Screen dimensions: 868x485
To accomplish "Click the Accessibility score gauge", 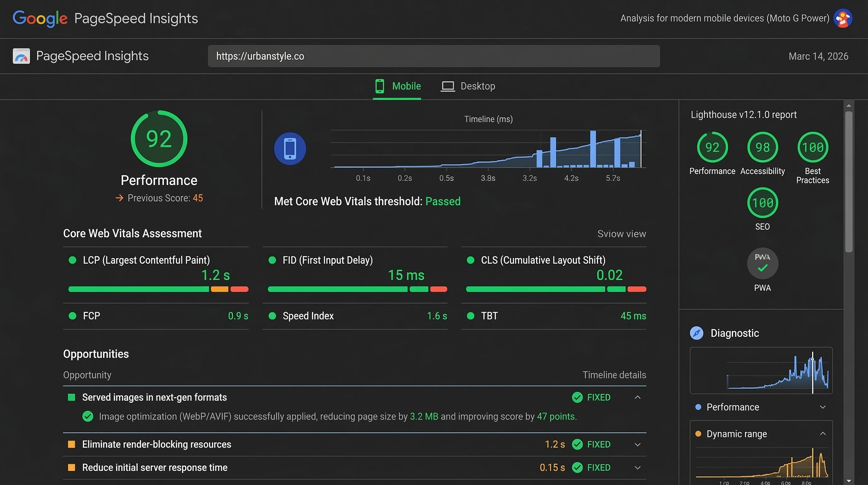I will (x=762, y=147).
